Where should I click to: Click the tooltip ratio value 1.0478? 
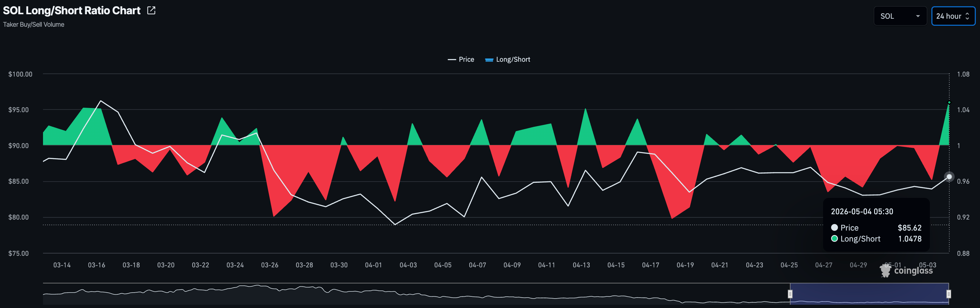pyautogui.click(x=910, y=239)
